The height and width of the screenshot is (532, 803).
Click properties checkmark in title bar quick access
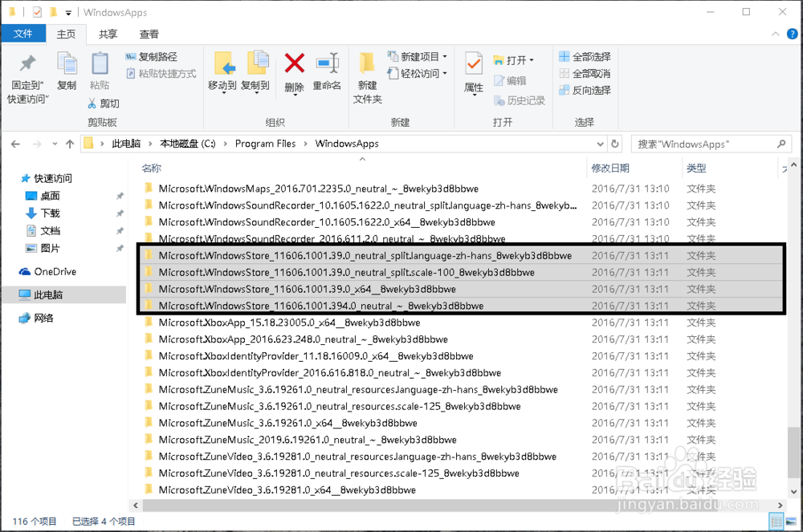point(37,12)
